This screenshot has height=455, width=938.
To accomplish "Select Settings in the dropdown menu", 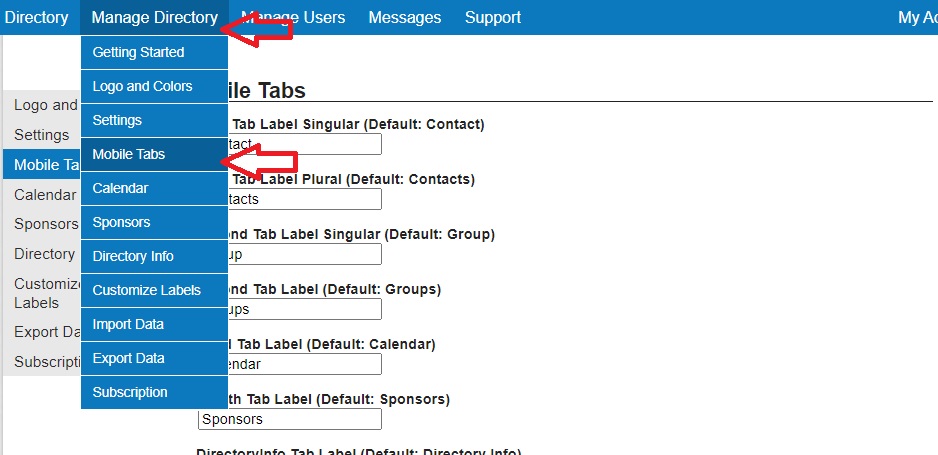I will pos(117,120).
